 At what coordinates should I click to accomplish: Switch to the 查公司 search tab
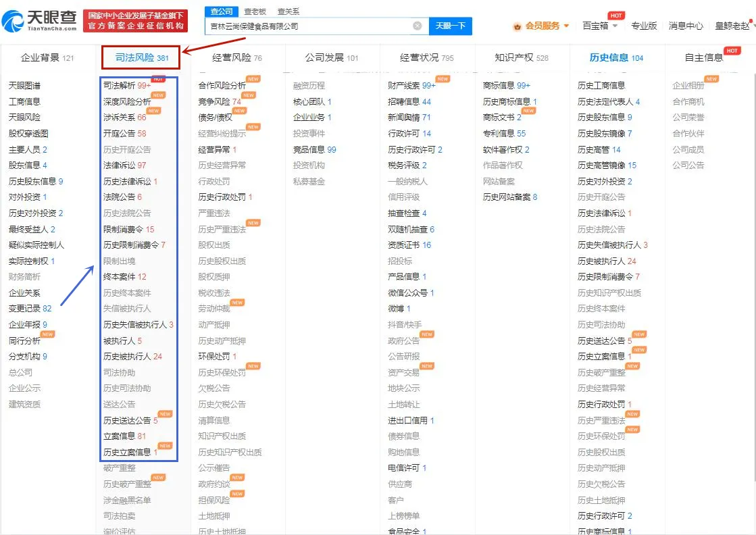222,11
